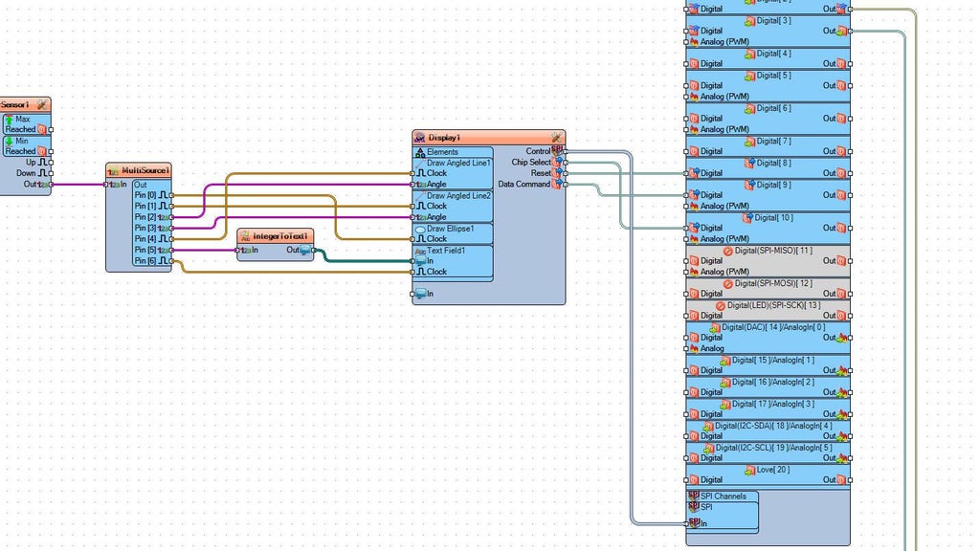The image size is (980, 551).
Task: Click the MultiSource1 component header icon
Action: (114, 170)
